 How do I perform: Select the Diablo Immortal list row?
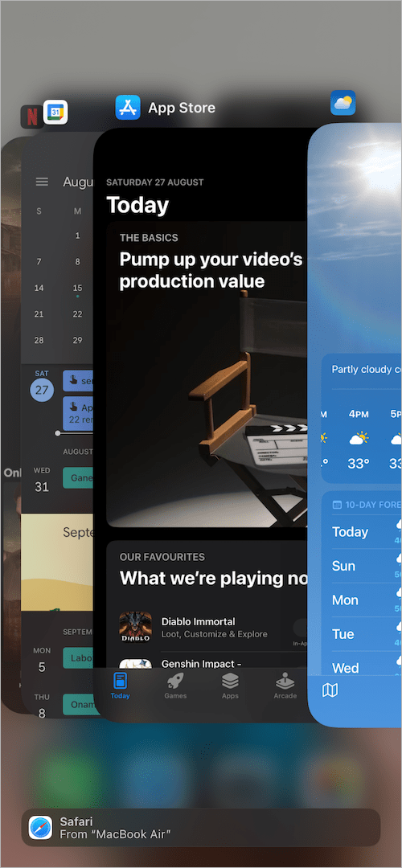(x=213, y=627)
